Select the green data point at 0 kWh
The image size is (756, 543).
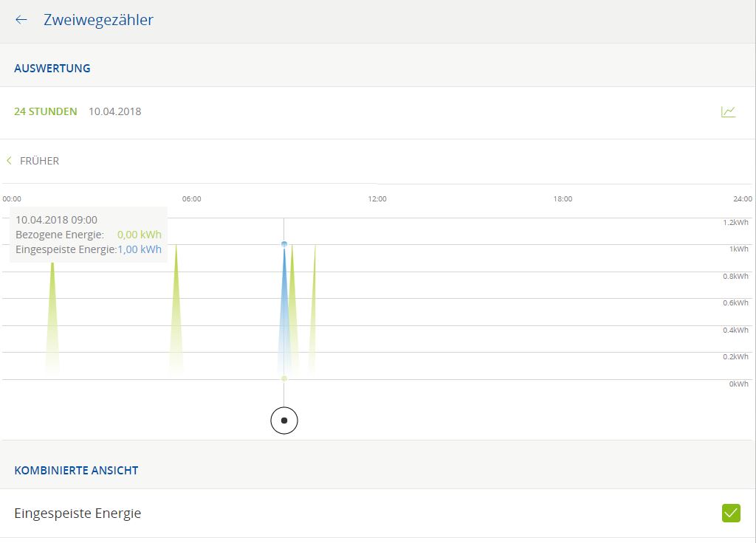click(x=284, y=378)
